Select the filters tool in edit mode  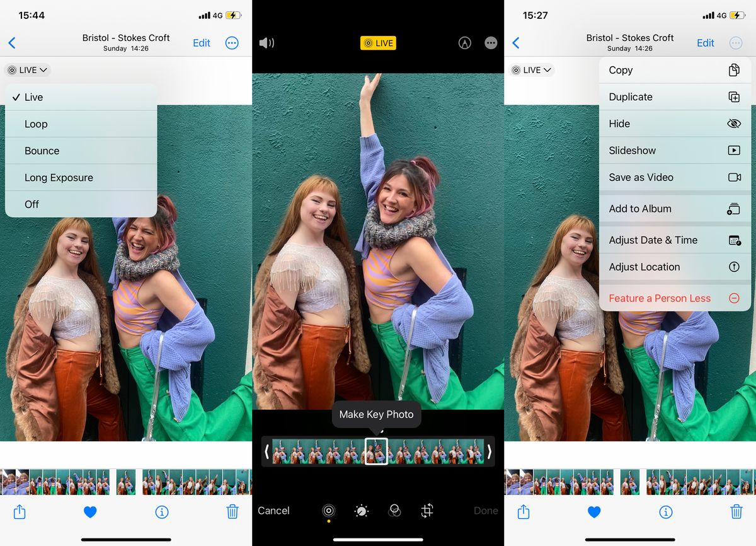[394, 511]
